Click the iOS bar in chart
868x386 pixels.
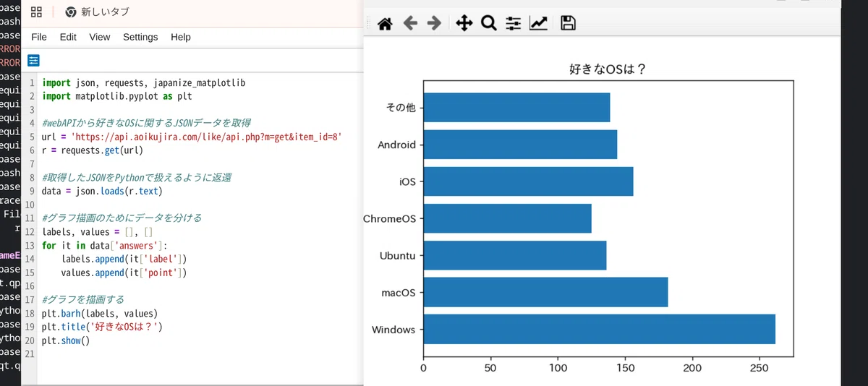[528, 181]
